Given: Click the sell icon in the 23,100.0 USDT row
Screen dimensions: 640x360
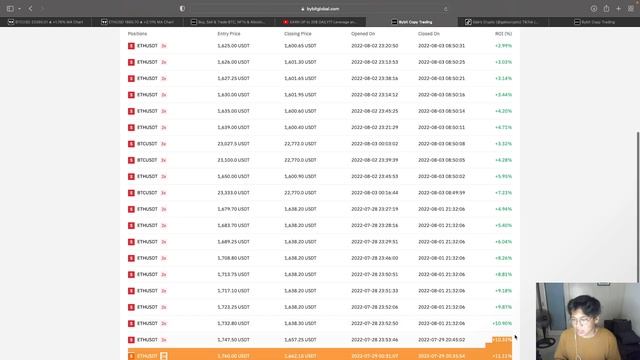Looking at the screenshot, I should (x=131, y=160).
